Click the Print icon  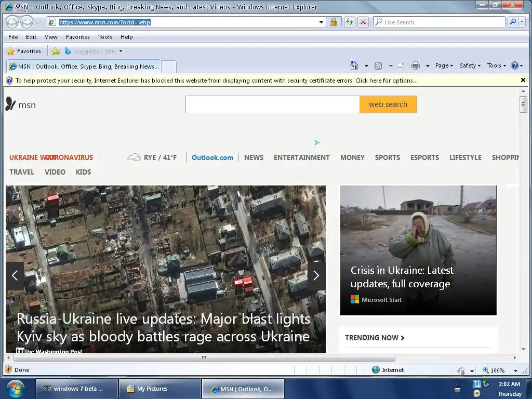(x=415, y=66)
